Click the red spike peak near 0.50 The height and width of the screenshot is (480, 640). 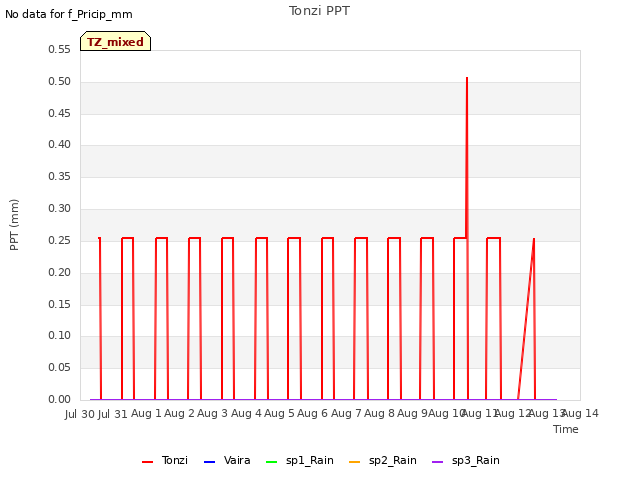(467, 78)
